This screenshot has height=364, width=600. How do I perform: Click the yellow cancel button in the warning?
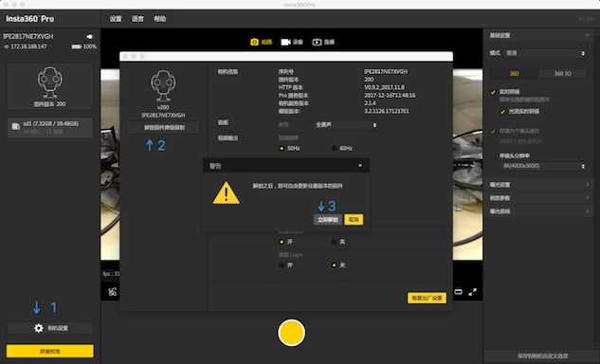click(x=354, y=220)
